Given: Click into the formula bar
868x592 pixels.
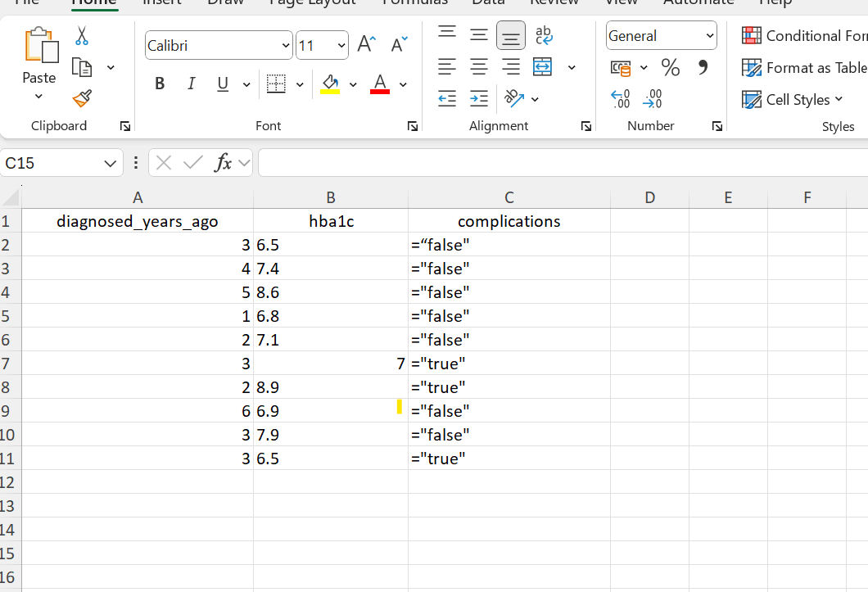Looking at the screenshot, I should pos(563,163).
